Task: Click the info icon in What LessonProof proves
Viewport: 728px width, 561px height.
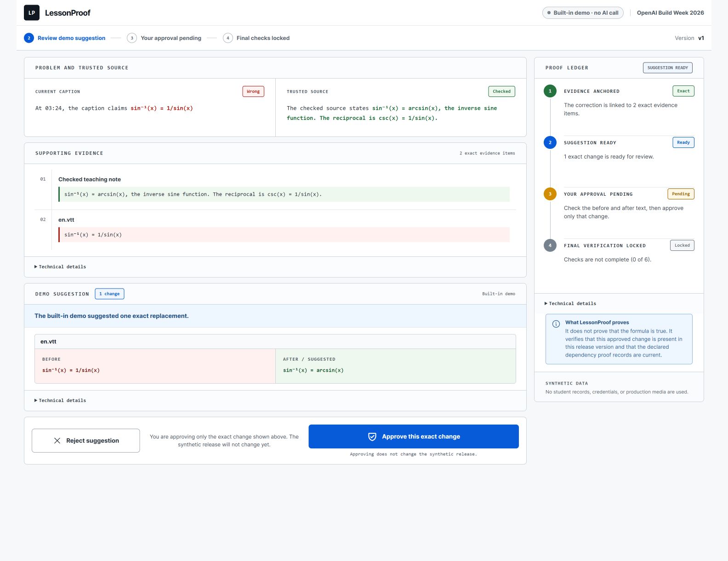Action: (556, 323)
